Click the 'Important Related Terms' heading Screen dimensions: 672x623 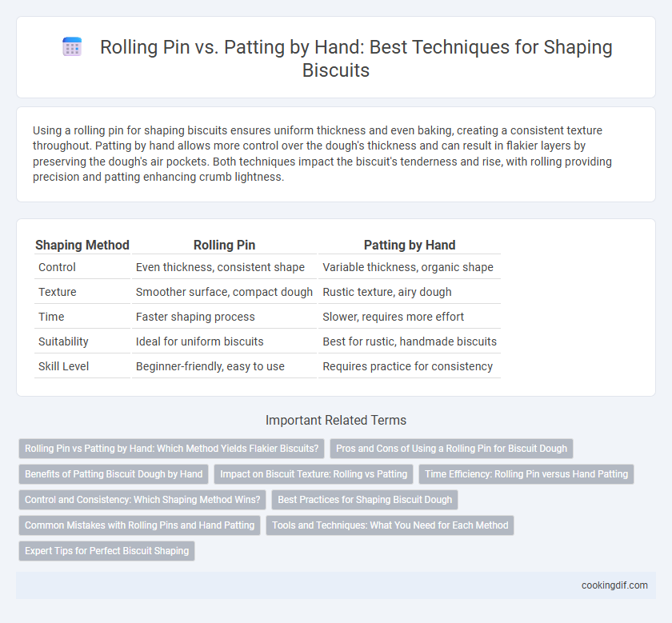pos(335,420)
